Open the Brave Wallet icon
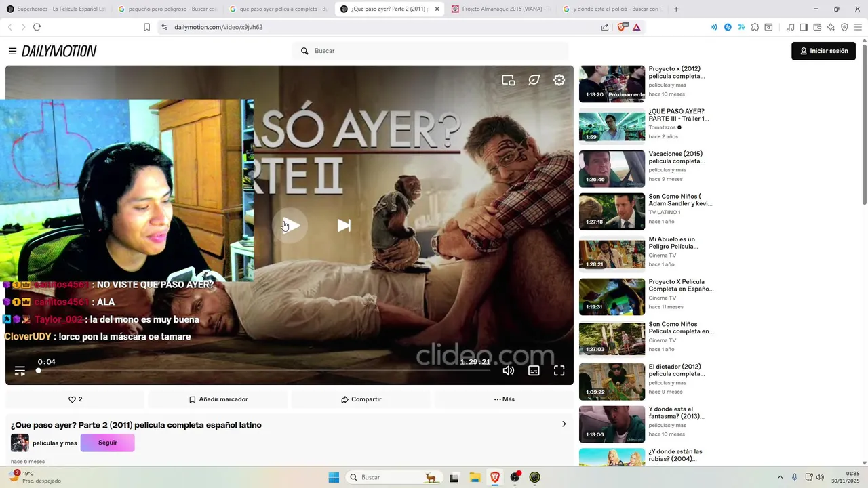 [817, 27]
